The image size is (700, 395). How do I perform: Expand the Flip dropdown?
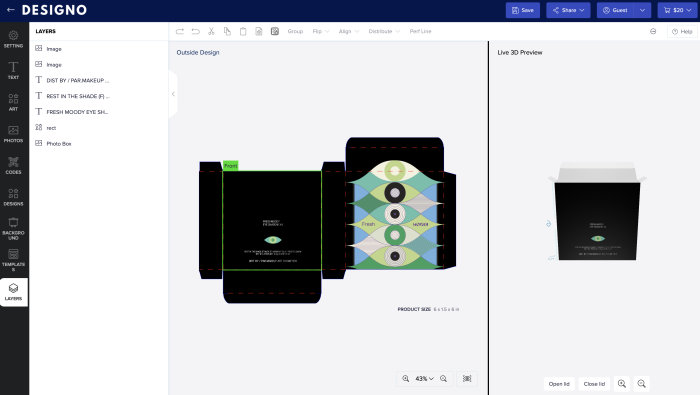pos(321,31)
